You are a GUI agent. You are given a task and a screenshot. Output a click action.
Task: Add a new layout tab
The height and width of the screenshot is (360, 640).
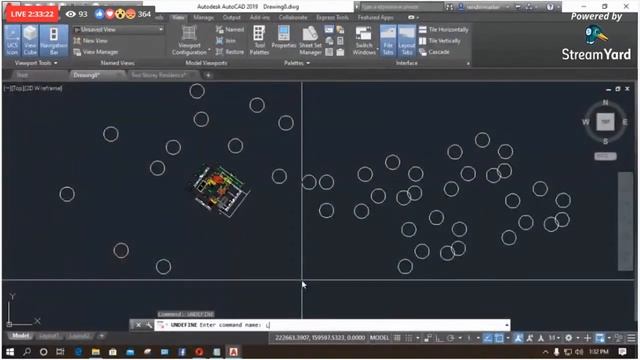click(102, 336)
